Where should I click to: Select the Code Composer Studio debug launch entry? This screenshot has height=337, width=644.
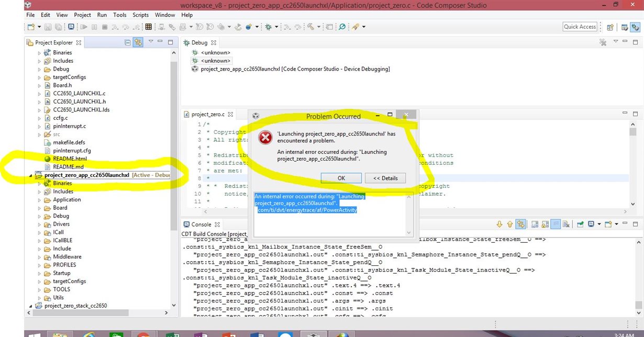pyautogui.click(x=295, y=69)
